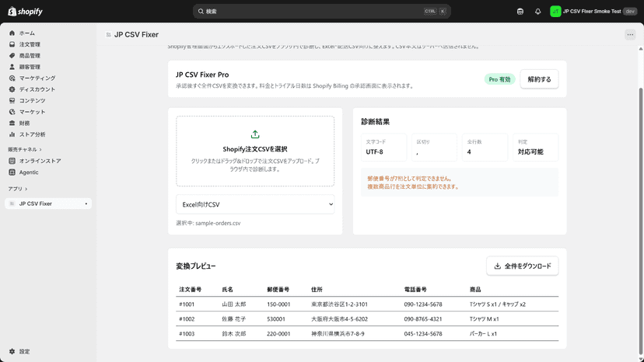Image resolution: width=644 pixels, height=362 pixels.
Task: Click the 全件をダウンロード button
Action: coord(523,266)
